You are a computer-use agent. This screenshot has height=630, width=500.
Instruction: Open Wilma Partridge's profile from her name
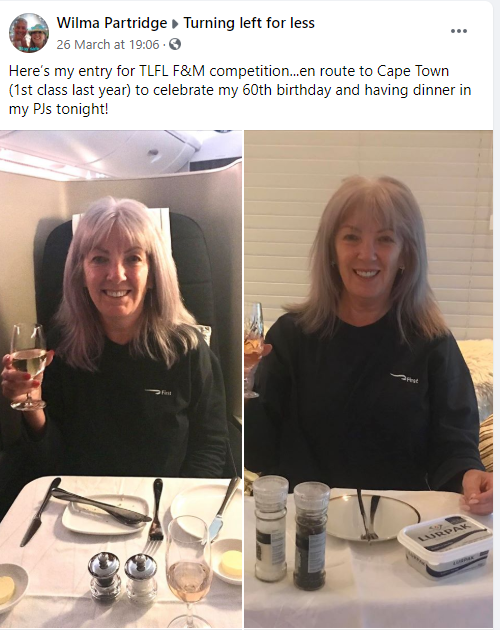[112, 23]
